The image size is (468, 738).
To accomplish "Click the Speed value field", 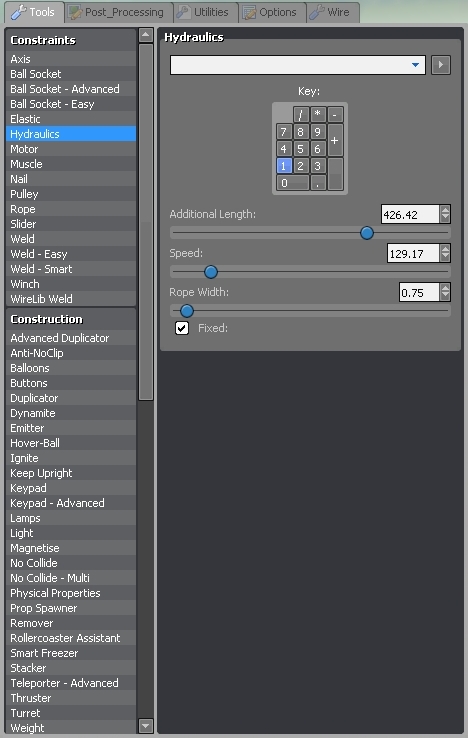I will (x=413, y=253).
